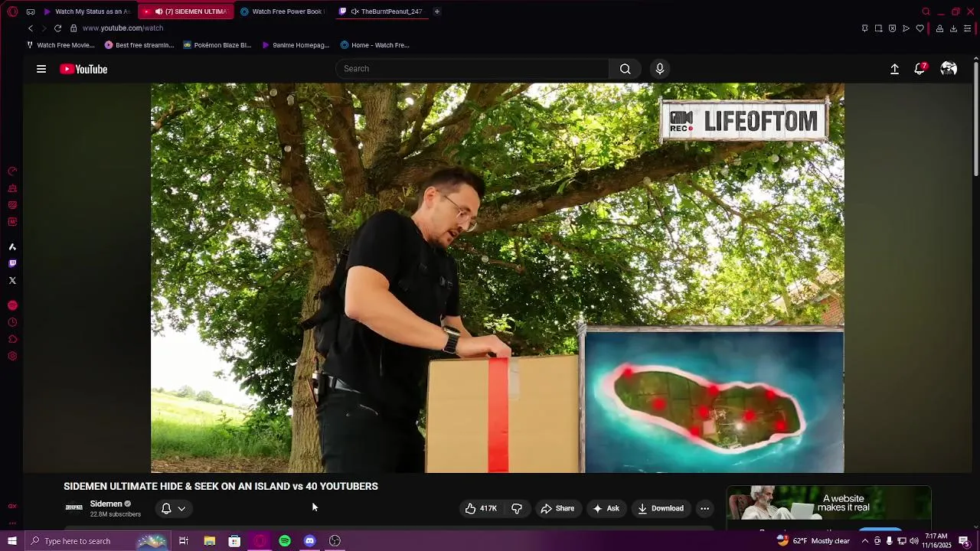The height and width of the screenshot is (551, 980).
Task: Switch to Watch Free Power Book tab
Action: click(x=282, y=11)
